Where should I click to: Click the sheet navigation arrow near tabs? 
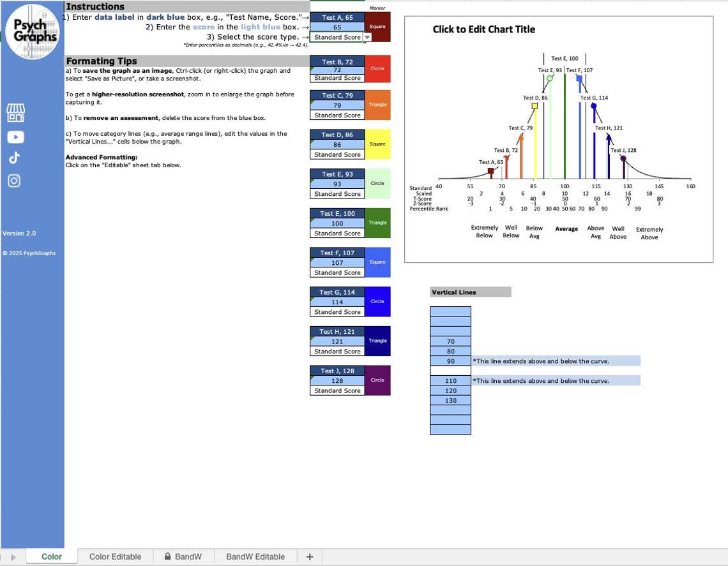[13, 556]
